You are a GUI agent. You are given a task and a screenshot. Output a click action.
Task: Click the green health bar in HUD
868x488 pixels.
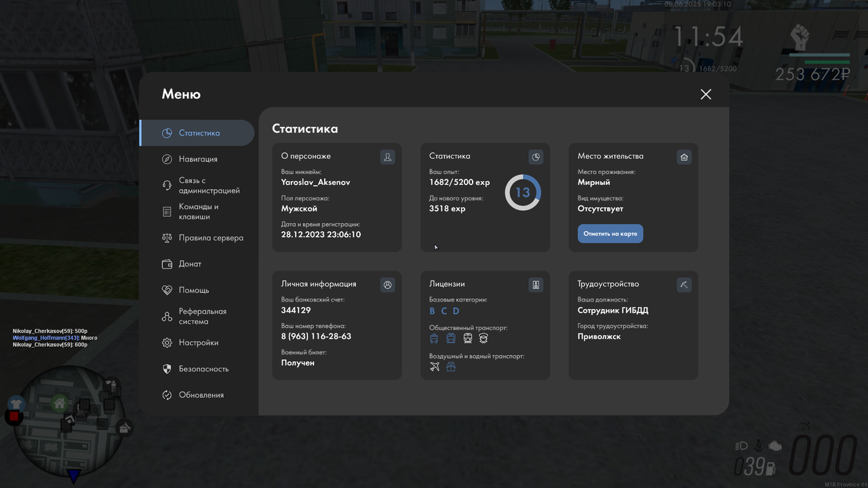coord(827,62)
